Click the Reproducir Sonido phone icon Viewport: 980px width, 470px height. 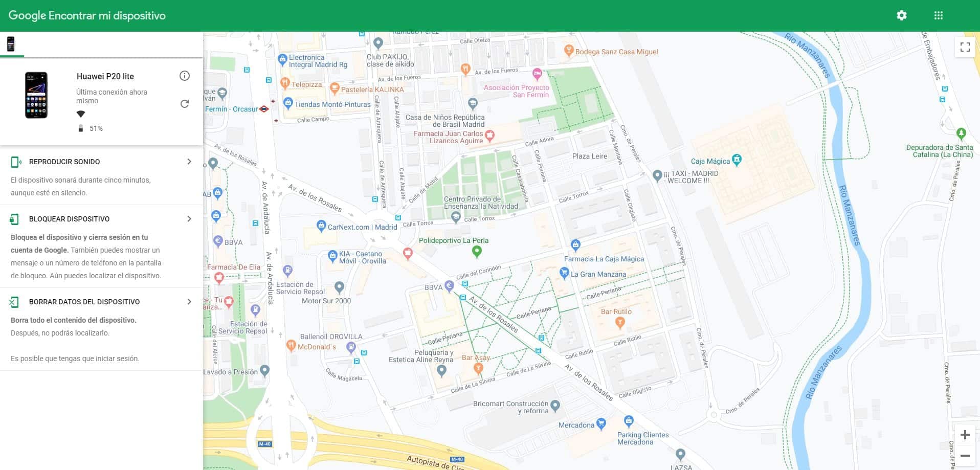click(15, 162)
